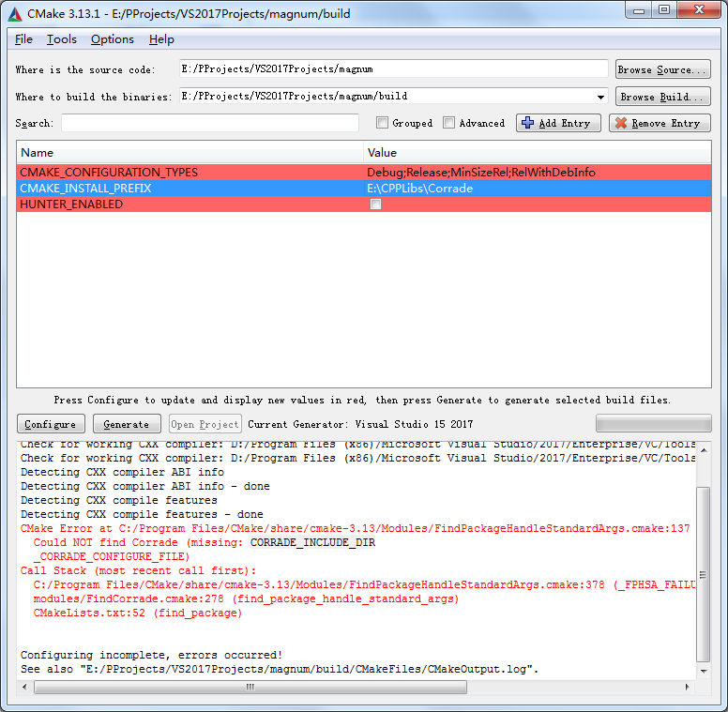Close the CMake window
This screenshot has width=728, height=712.
(x=699, y=10)
